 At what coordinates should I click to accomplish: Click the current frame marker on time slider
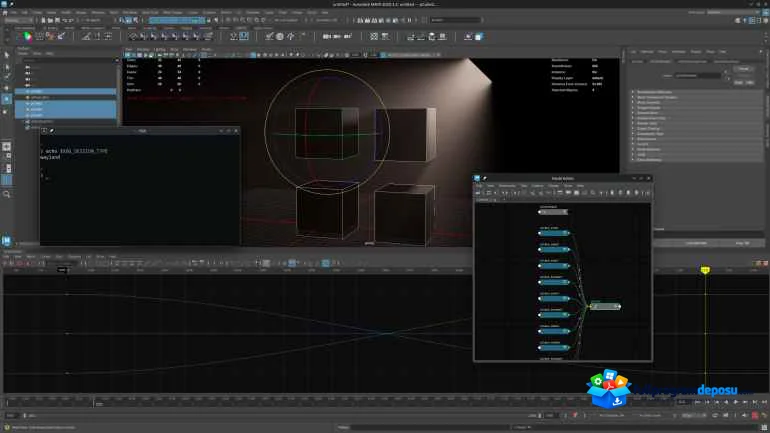click(x=94, y=402)
